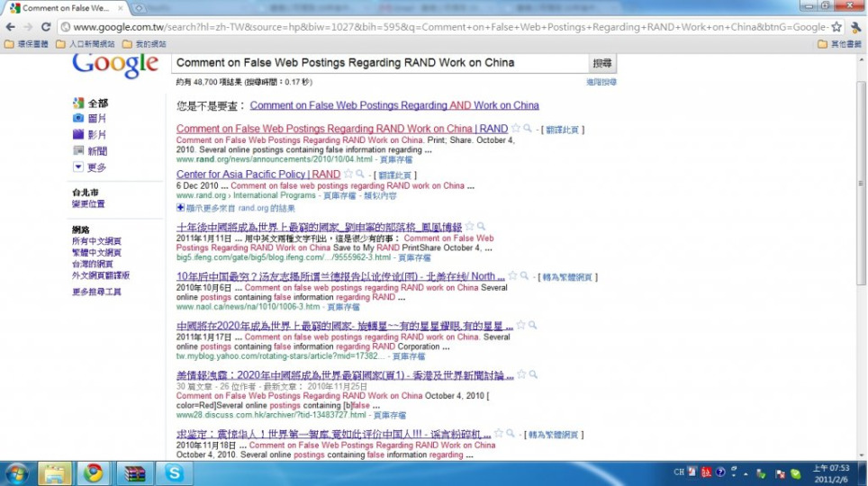Switch to the 'Comment on False We...' tab
The image size is (868, 486).
tap(63, 8)
